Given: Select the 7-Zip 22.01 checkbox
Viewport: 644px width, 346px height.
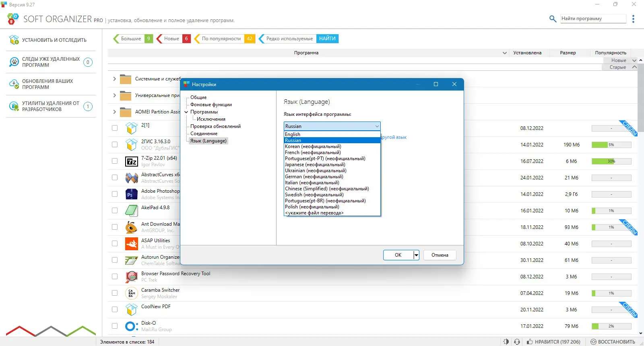Looking at the screenshot, I should (x=115, y=161).
